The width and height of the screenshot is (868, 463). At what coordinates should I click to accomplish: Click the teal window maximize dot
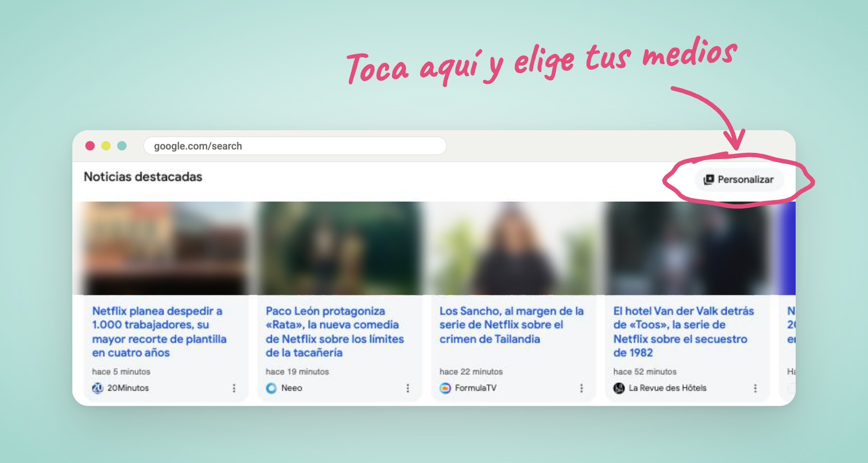122,146
